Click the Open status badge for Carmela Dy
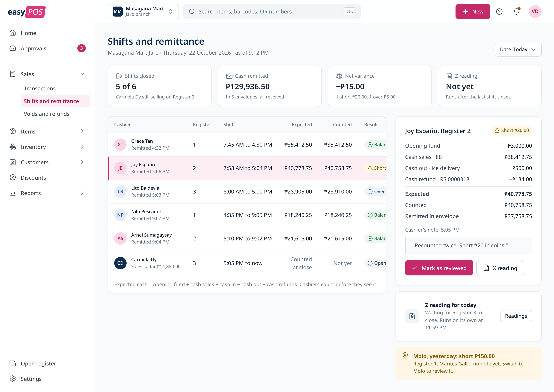Screen dimensions: 554x392 tap(375, 263)
